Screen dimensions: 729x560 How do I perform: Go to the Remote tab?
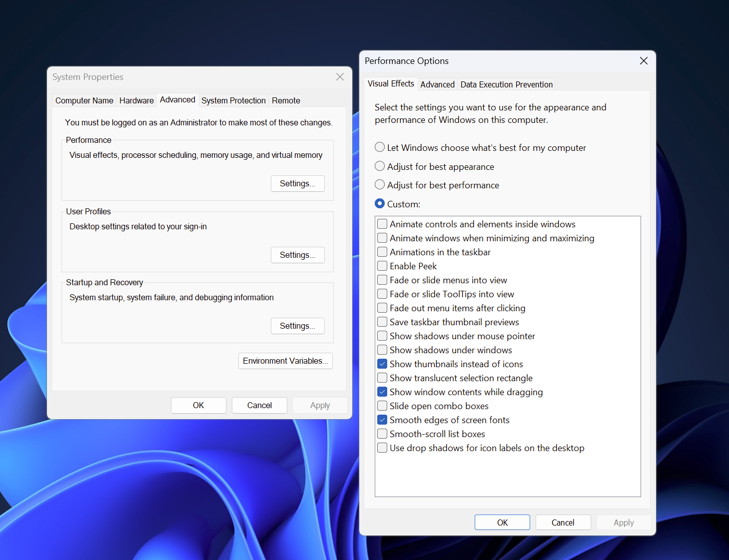(x=286, y=100)
